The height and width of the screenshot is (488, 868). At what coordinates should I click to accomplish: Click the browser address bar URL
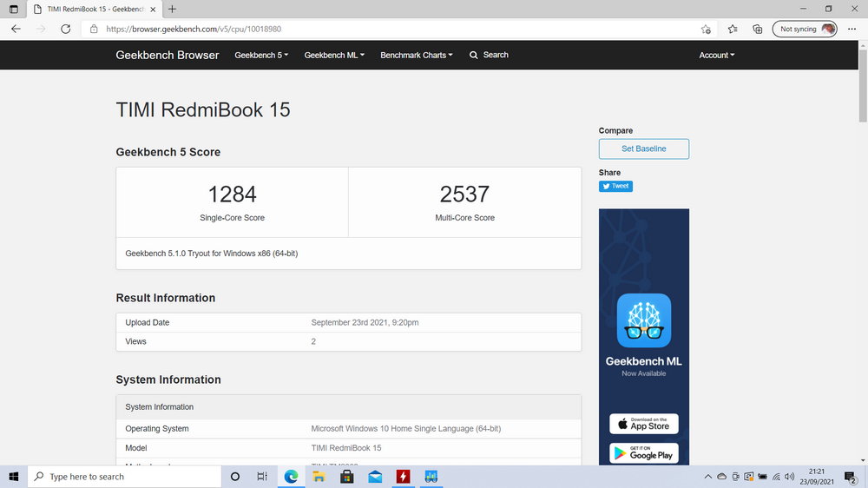click(194, 29)
